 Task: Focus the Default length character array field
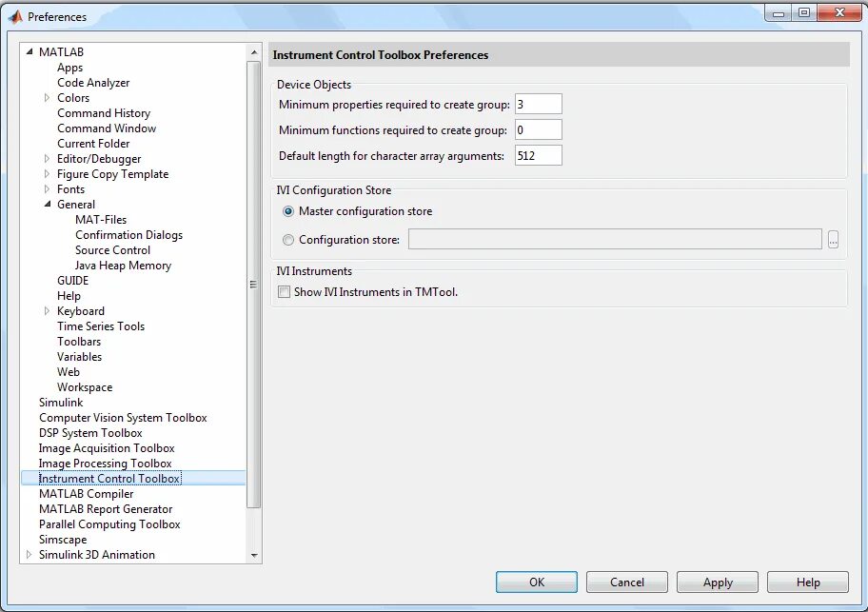[x=539, y=155]
